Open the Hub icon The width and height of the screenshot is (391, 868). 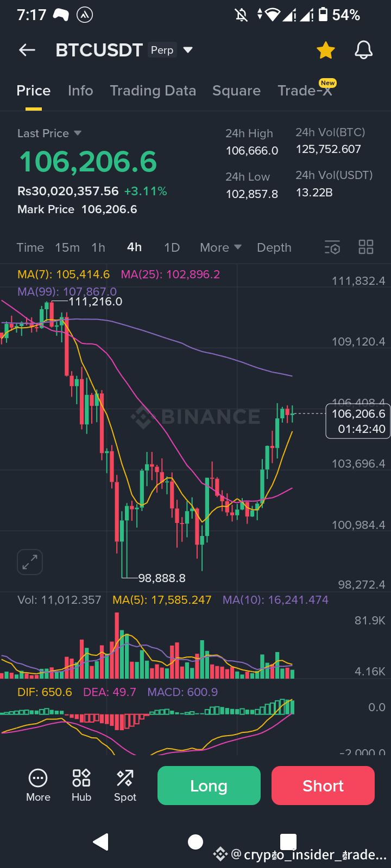[x=81, y=785]
